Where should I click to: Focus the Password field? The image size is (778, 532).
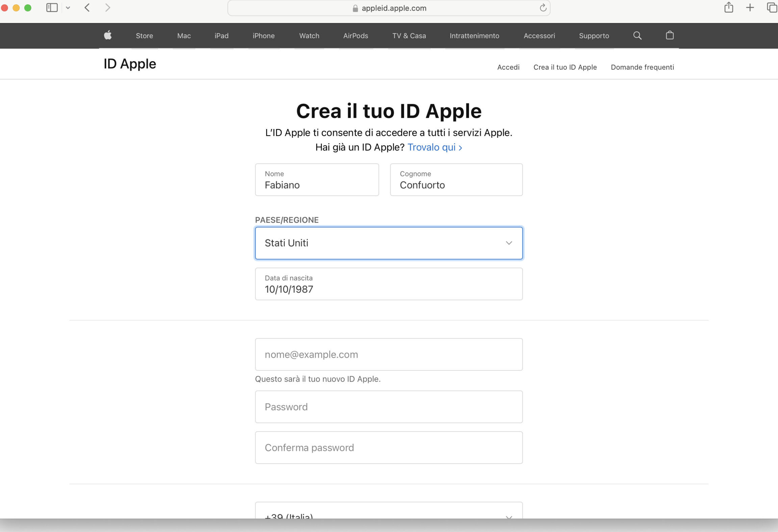pyautogui.click(x=389, y=407)
